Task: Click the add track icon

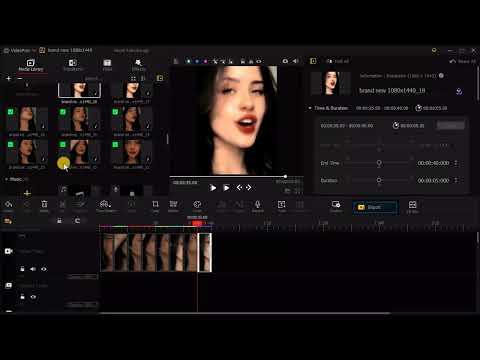Action: coord(8,221)
